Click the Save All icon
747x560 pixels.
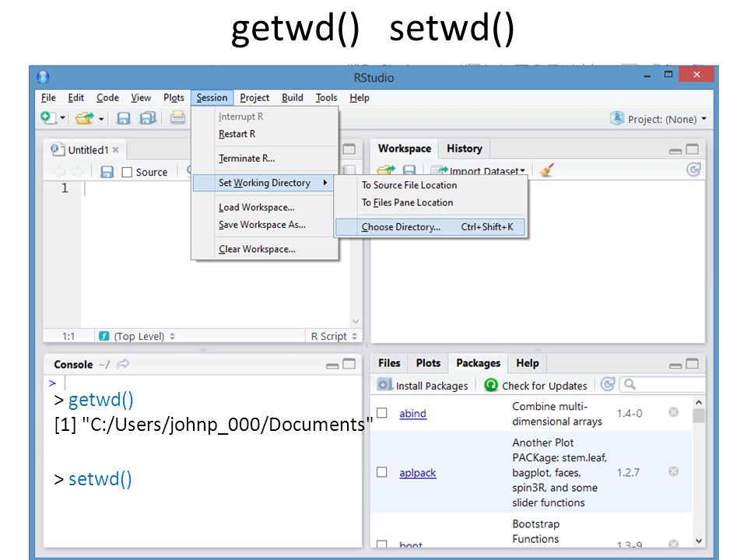tap(148, 117)
